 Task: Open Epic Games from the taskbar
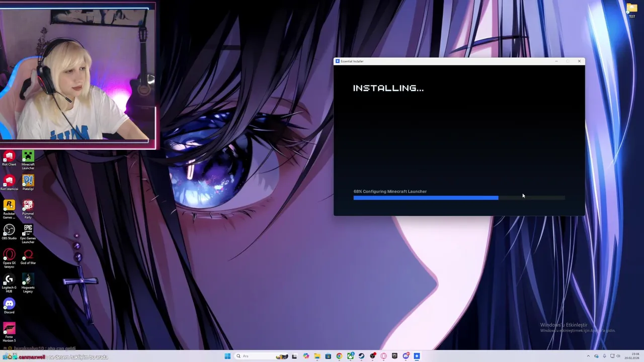[x=394, y=356]
